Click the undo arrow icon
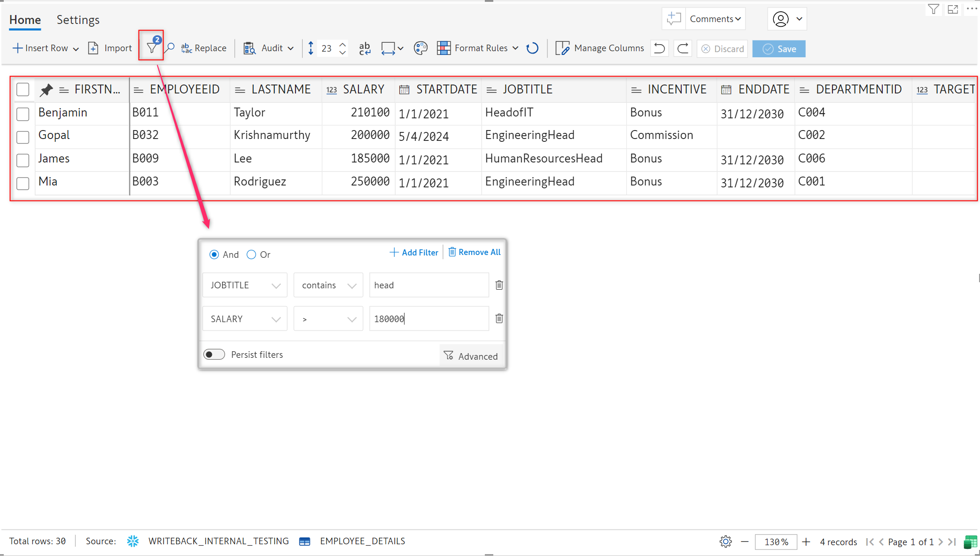980x556 pixels. [x=659, y=48]
